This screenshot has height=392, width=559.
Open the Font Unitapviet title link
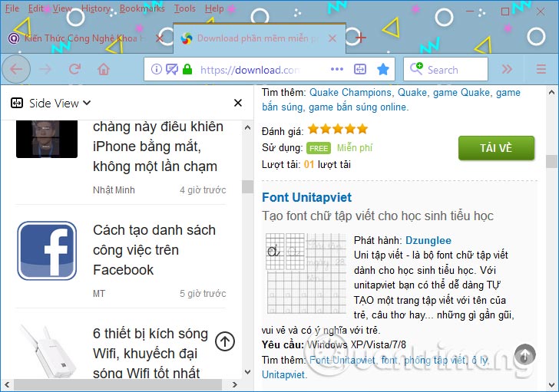tap(306, 197)
